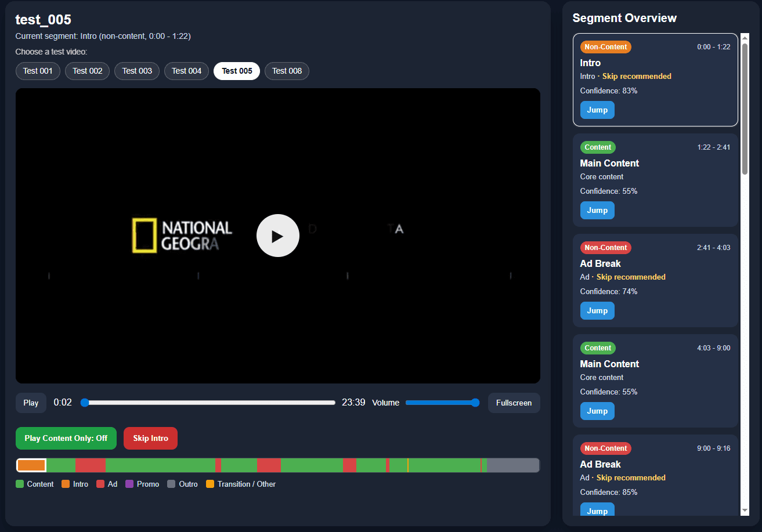This screenshot has width=762, height=532.
Task: Open Fullscreen mode
Action: [x=514, y=403]
